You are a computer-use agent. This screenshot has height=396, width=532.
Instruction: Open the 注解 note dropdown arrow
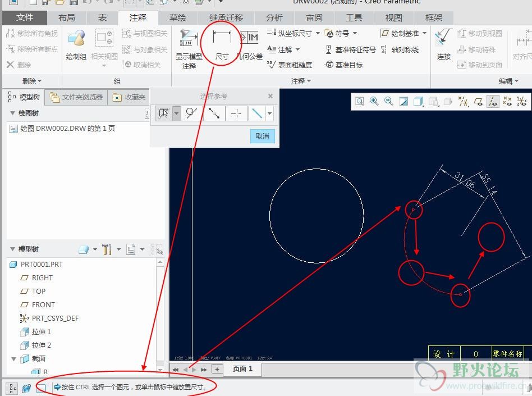tap(297, 49)
